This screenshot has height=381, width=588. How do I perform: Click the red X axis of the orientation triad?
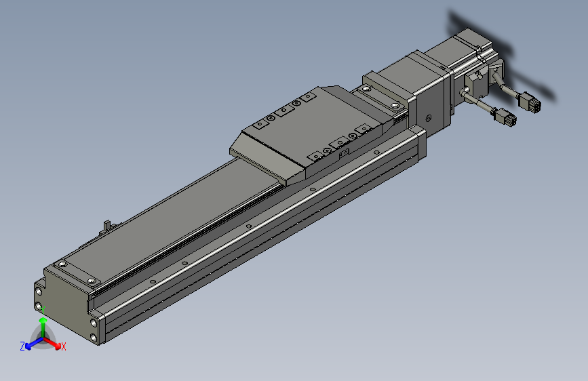(x=52, y=343)
